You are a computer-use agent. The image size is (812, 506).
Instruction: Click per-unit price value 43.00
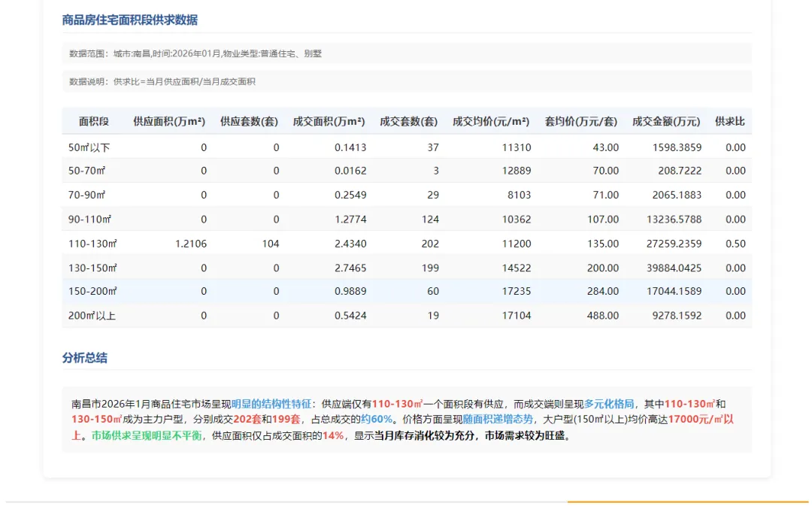point(606,147)
